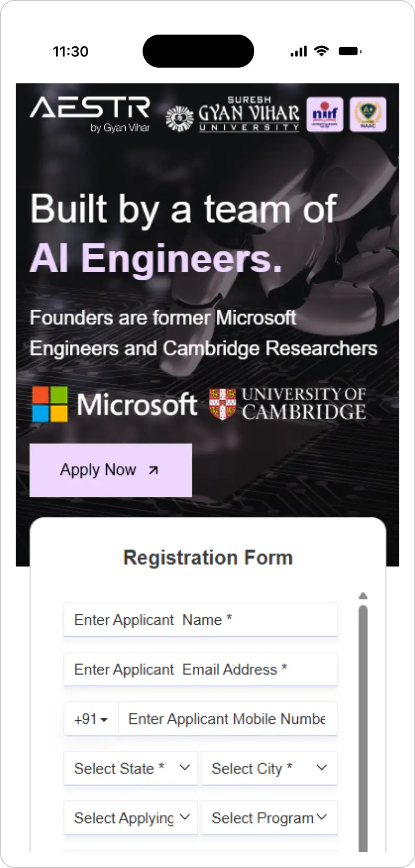Click the NIRF badge icon
Image resolution: width=415 pixels, height=868 pixels.
pos(324,114)
